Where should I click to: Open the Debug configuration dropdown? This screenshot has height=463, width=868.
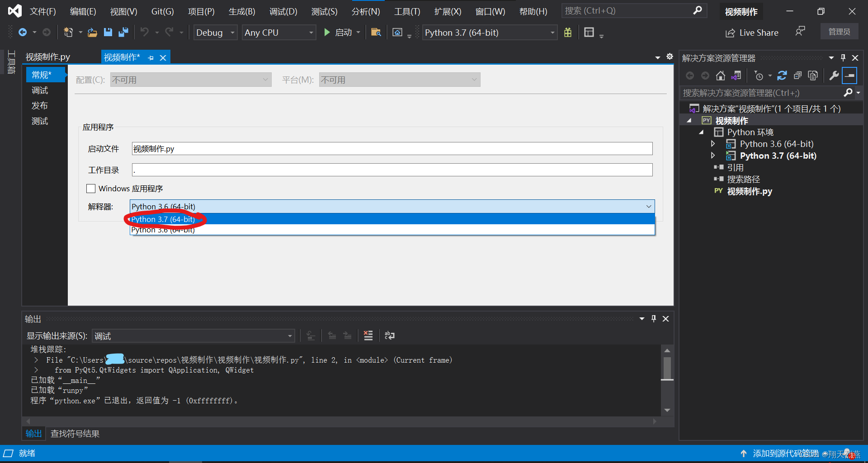pos(215,32)
